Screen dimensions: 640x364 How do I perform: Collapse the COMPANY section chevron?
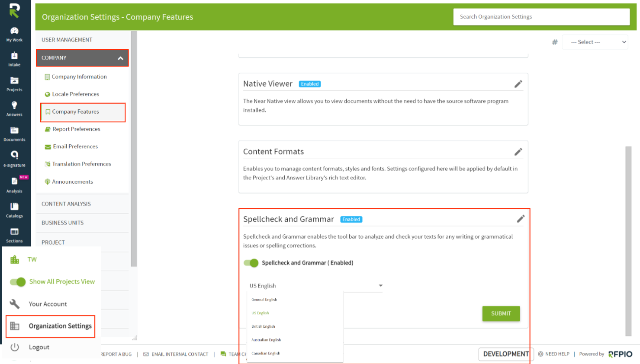[x=120, y=58]
